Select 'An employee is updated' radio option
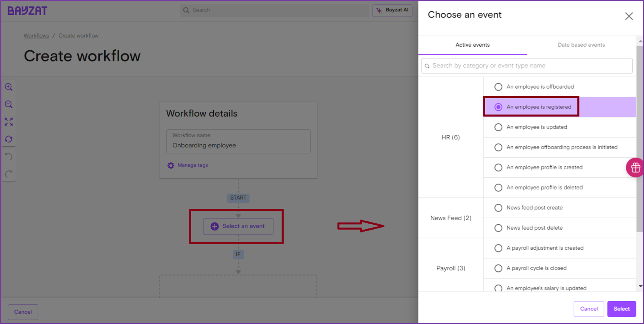This screenshot has width=644, height=324. pyautogui.click(x=498, y=127)
